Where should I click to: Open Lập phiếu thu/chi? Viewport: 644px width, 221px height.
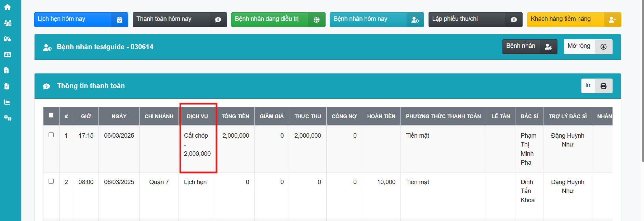pyautogui.click(x=475, y=19)
